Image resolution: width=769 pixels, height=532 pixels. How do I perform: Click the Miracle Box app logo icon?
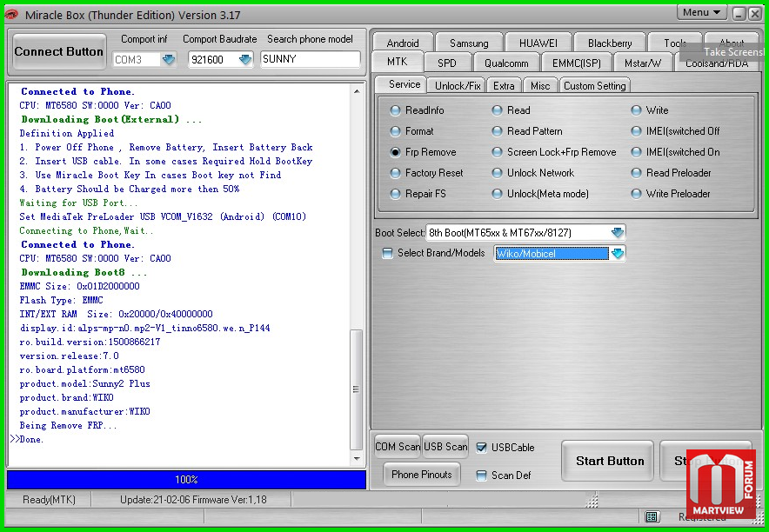click(10, 15)
